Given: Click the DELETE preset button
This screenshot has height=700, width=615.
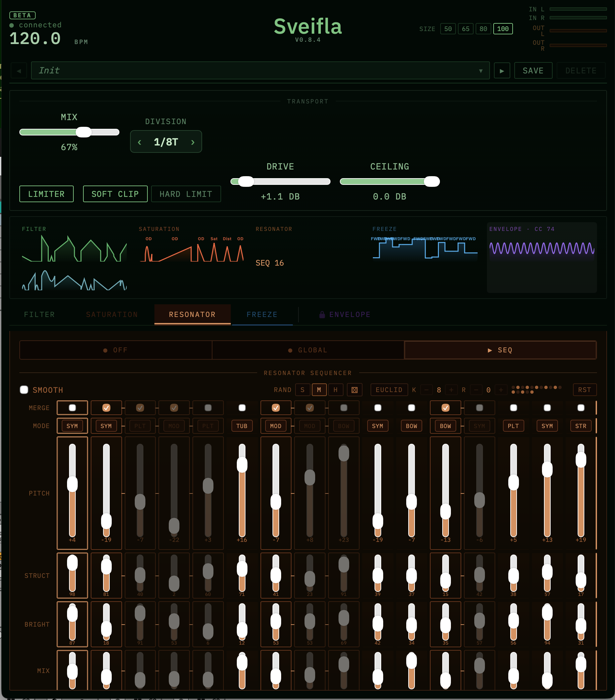Looking at the screenshot, I should tap(581, 70).
